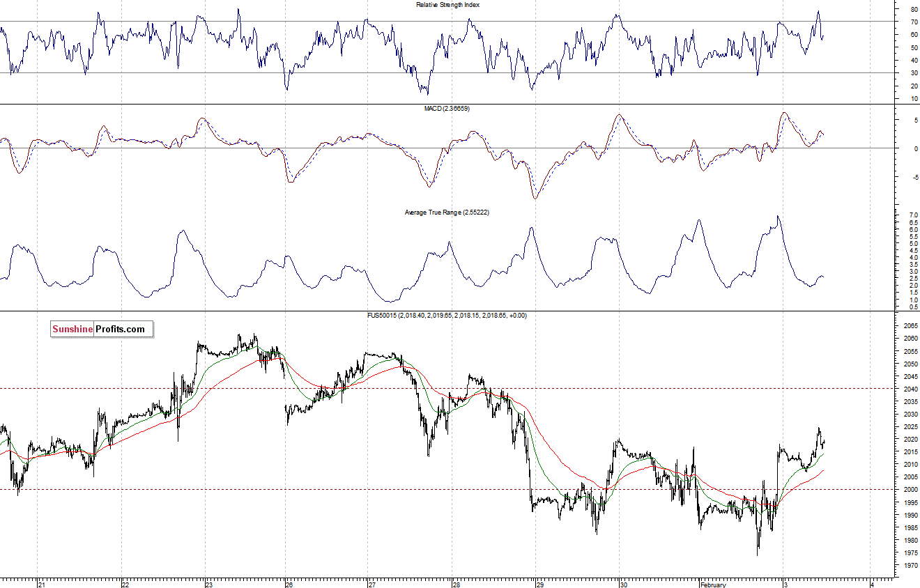920x588 pixels.
Task: Click the 4.5 label on the ATR axis
Action: coord(913,251)
